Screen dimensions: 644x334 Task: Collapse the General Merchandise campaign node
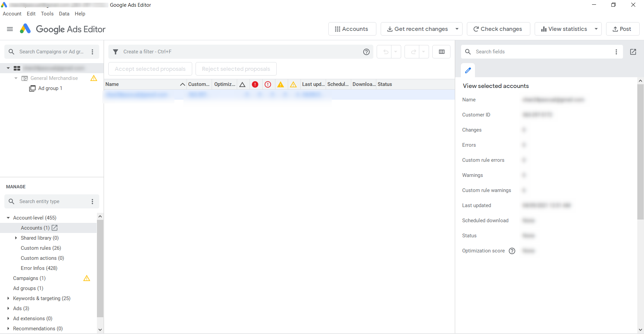pyautogui.click(x=16, y=78)
